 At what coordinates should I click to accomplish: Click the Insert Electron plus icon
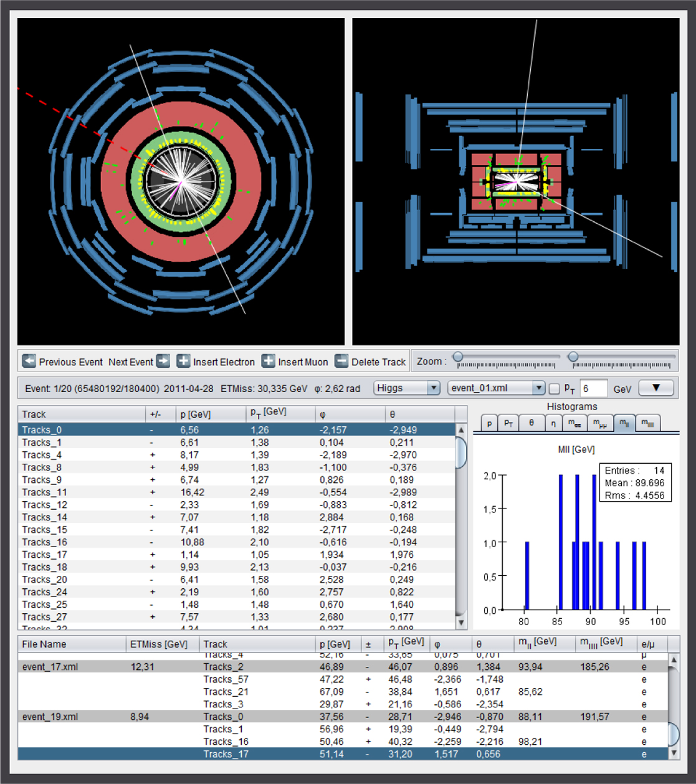(x=183, y=361)
